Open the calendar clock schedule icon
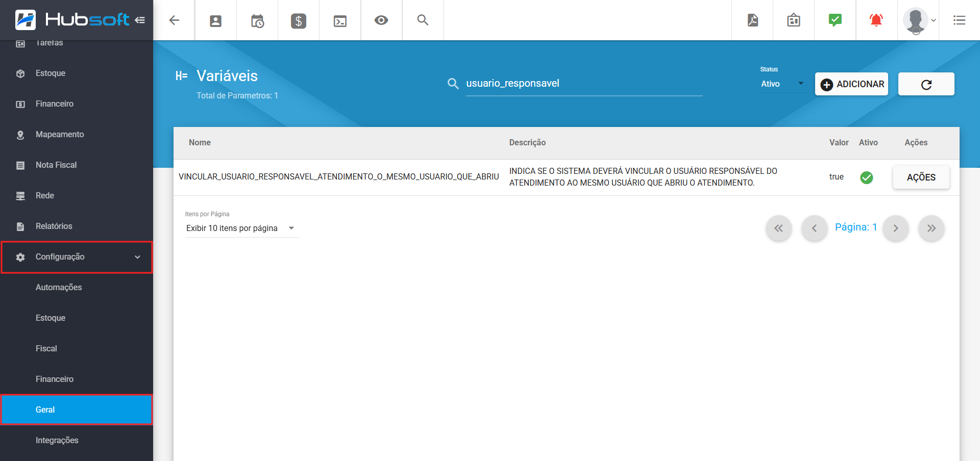The image size is (980, 461). click(257, 20)
